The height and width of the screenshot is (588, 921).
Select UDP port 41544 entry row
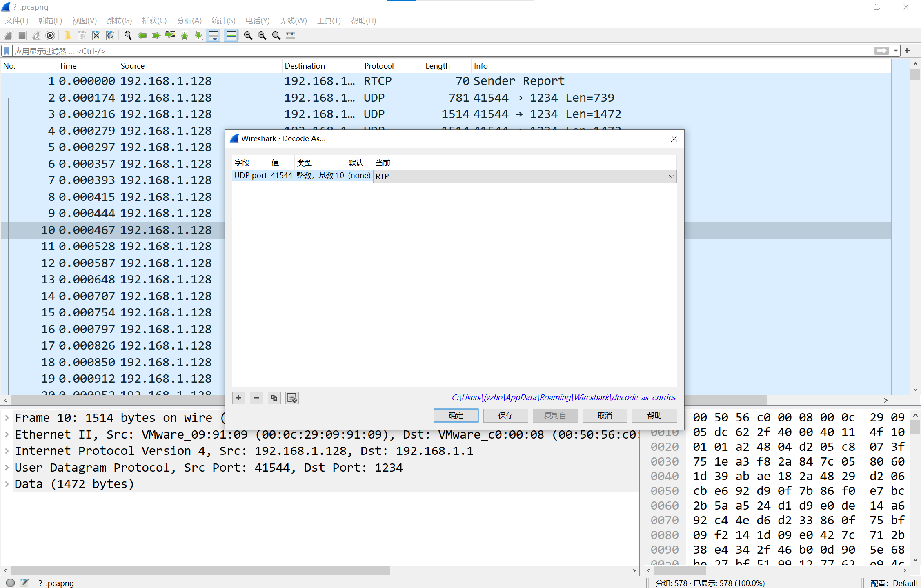click(x=303, y=176)
